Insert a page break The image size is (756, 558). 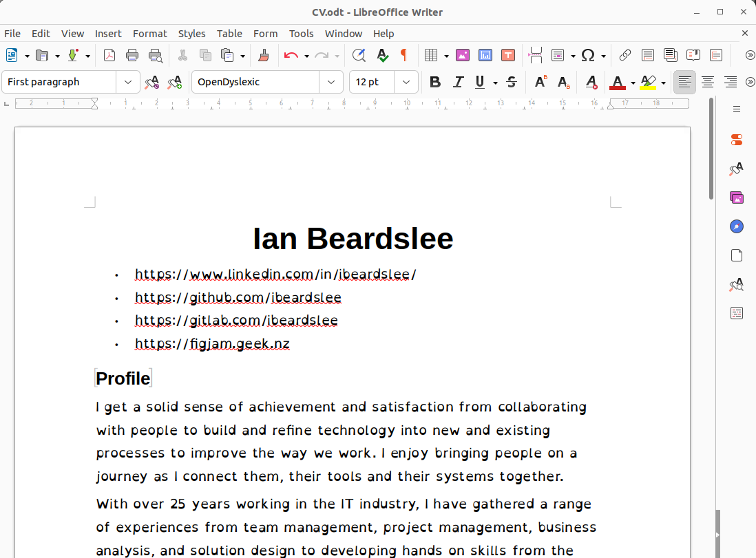coord(535,55)
